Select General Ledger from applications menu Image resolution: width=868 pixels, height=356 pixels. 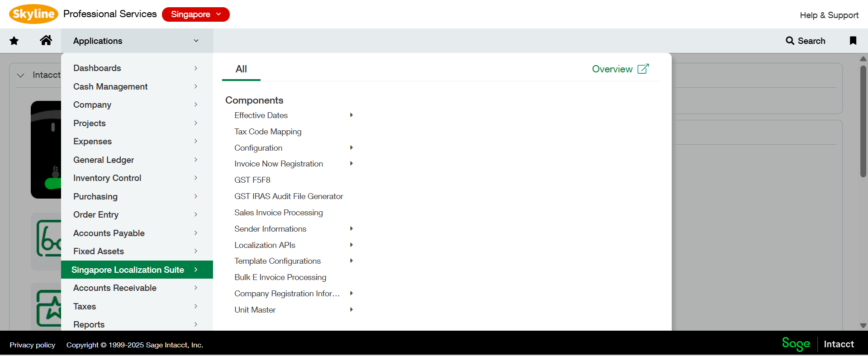104,160
